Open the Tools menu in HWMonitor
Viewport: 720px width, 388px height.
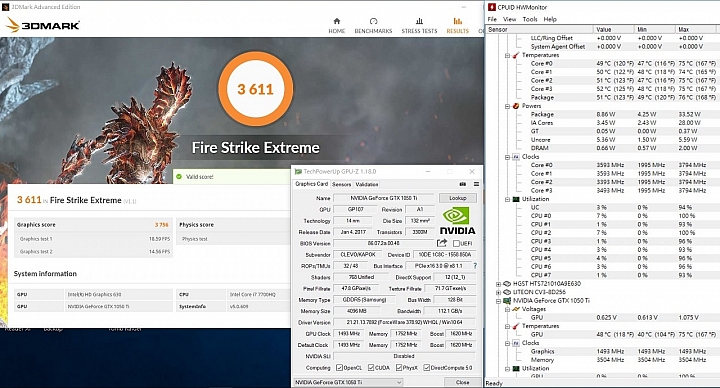(529, 19)
